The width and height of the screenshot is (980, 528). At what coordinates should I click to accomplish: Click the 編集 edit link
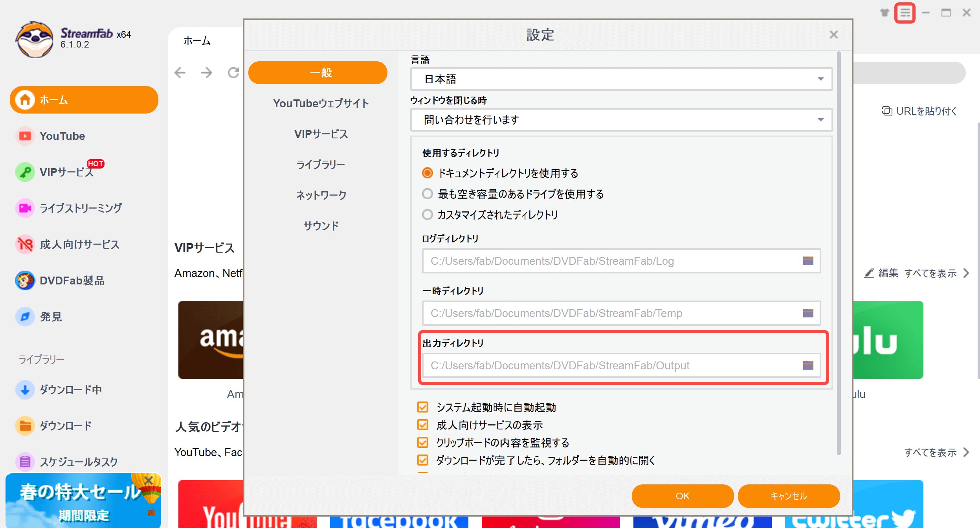pyautogui.click(x=888, y=273)
